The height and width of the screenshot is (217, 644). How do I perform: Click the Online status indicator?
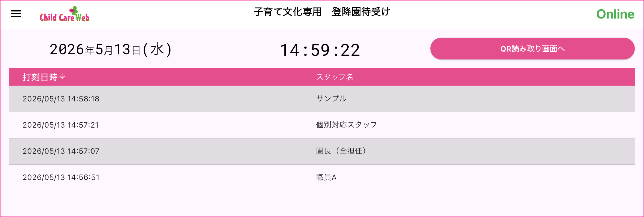pyautogui.click(x=615, y=14)
